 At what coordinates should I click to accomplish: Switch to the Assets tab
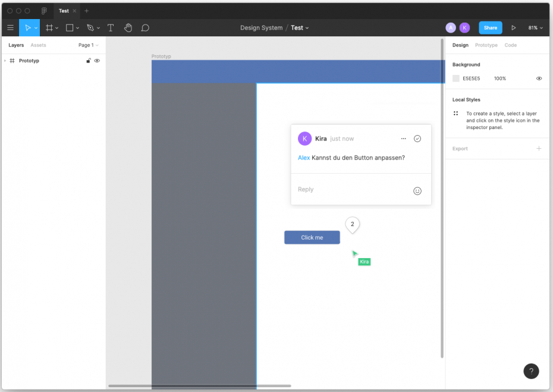click(38, 45)
